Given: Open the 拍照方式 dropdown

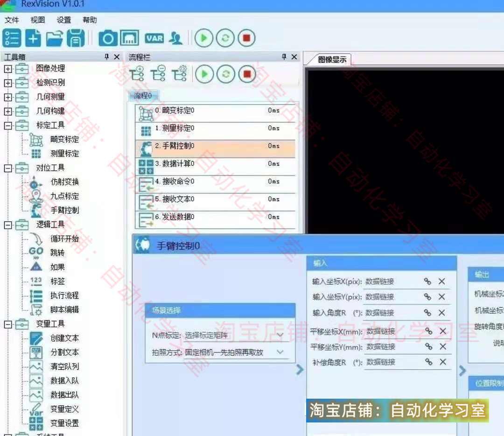Looking at the screenshot, I should tap(280, 352).
